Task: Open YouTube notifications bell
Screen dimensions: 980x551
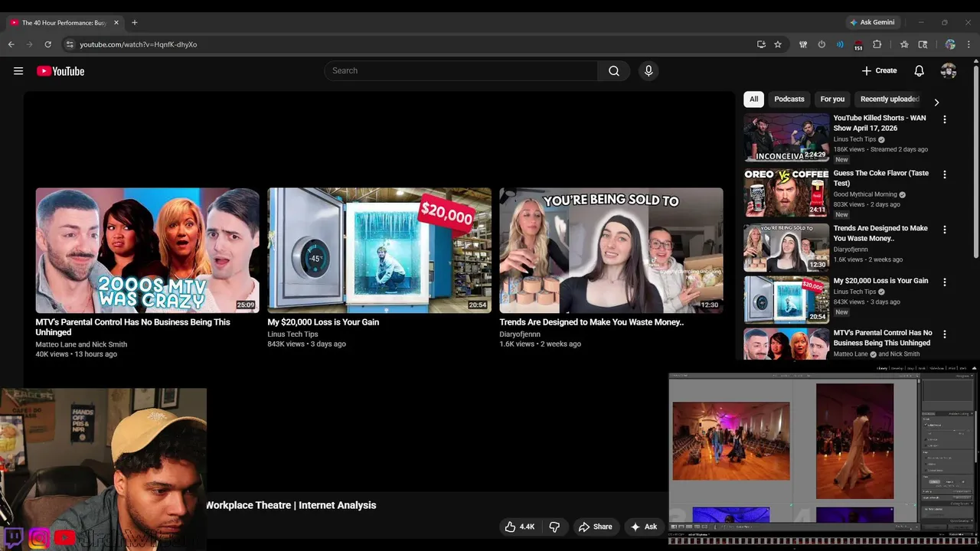Action: click(x=919, y=71)
